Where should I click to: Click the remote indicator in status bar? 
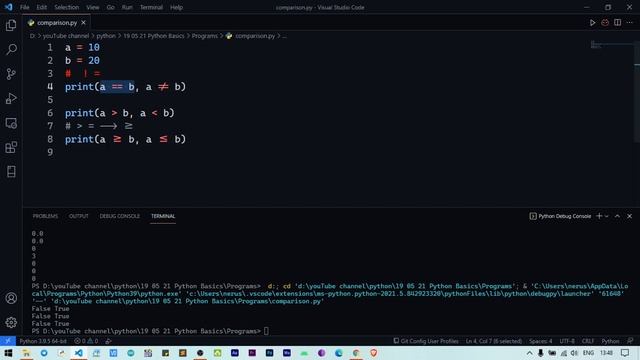pos(8,341)
